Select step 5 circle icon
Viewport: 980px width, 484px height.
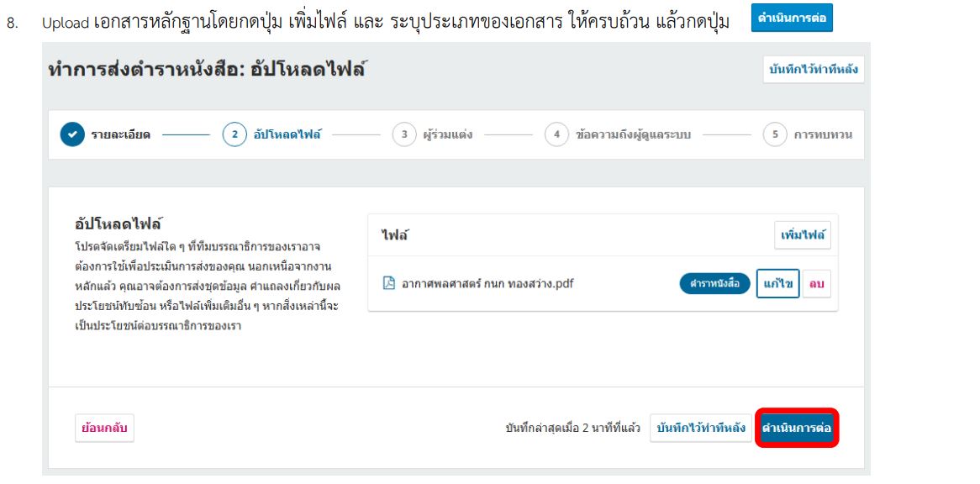click(x=775, y=134)
